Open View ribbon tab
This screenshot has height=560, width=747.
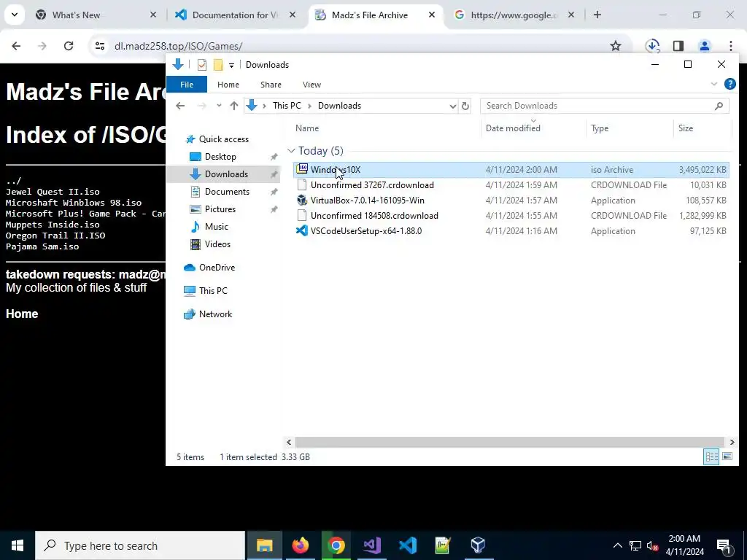311,85
